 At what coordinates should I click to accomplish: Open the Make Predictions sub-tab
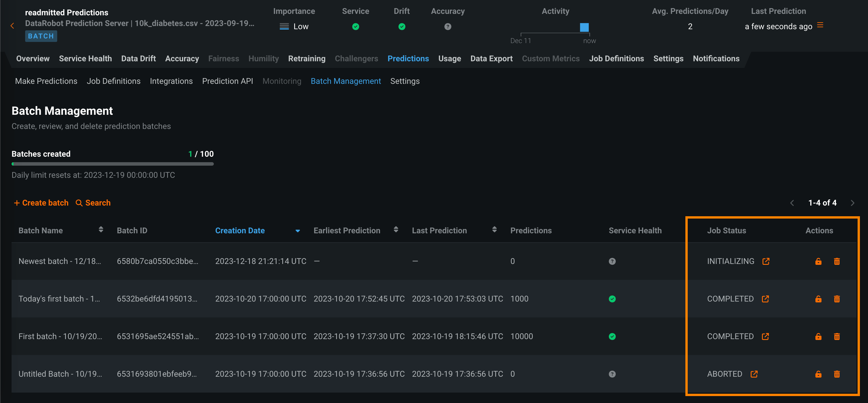point(46,81)
